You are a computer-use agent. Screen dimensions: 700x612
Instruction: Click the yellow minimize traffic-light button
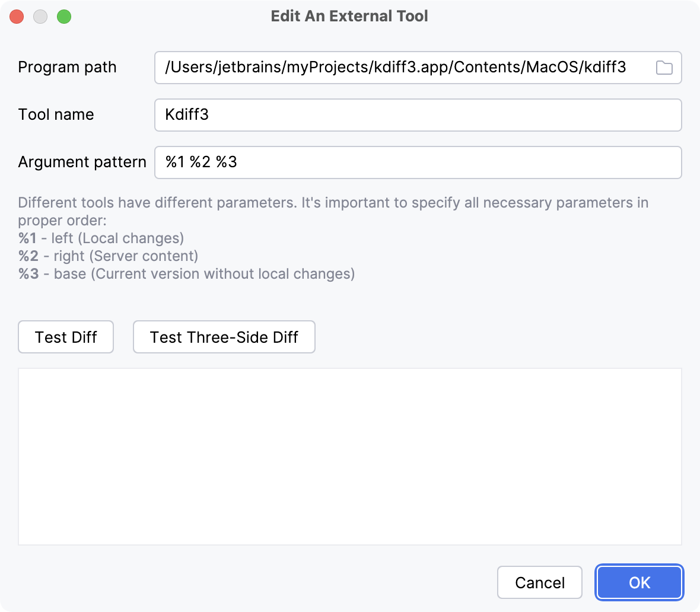[x=40, y=16]
